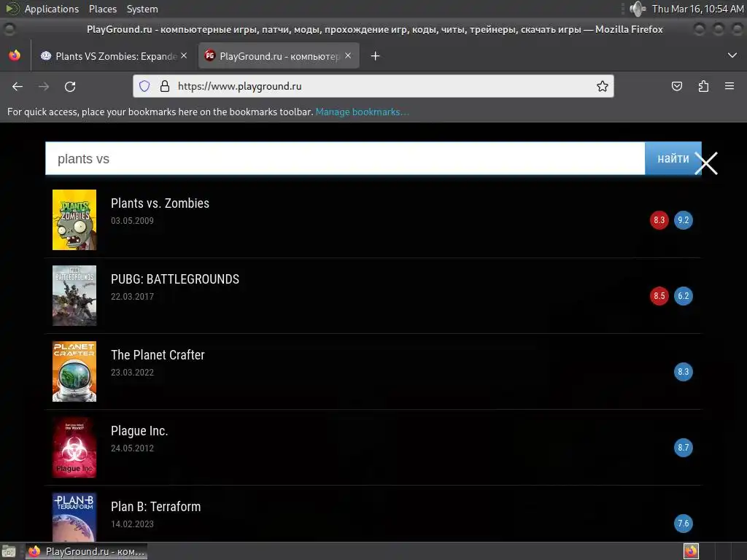Open Firefox View icon in tab bar

15,55
